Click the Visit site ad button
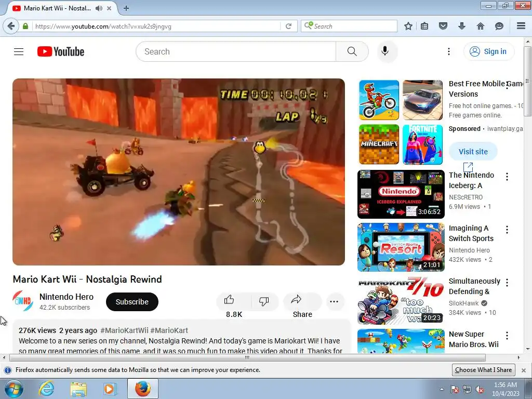The image size is (532, 399). pos(473,151)
